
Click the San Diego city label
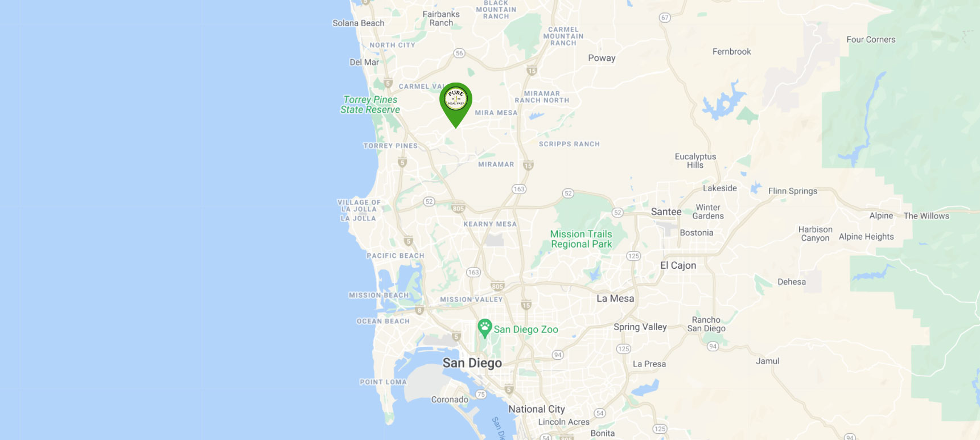[472, 363]
